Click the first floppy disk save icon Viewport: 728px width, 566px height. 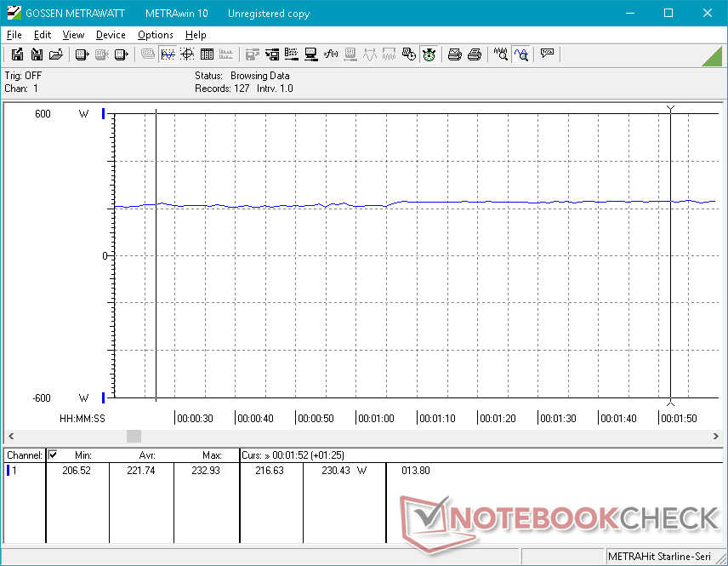(17, 54)
